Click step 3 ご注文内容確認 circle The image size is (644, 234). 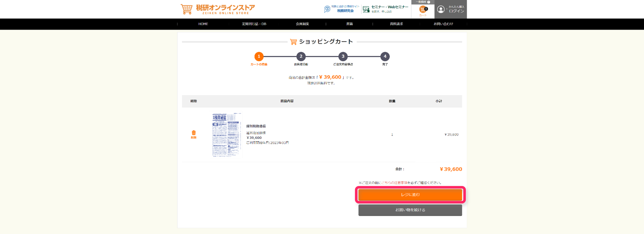tap(343, 56)
